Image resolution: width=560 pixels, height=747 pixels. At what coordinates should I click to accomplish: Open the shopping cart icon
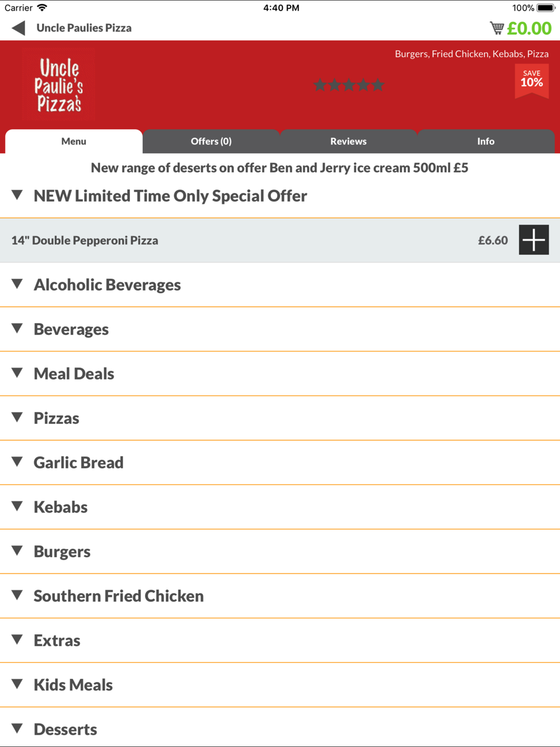[496, 28]
